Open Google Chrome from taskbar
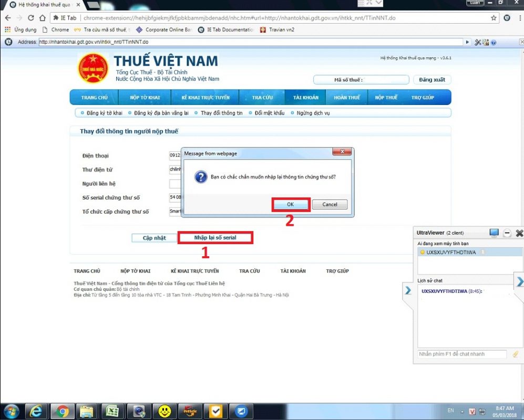Image resolution: width=524 pixels, height=420 pixels. coord(62,411)
